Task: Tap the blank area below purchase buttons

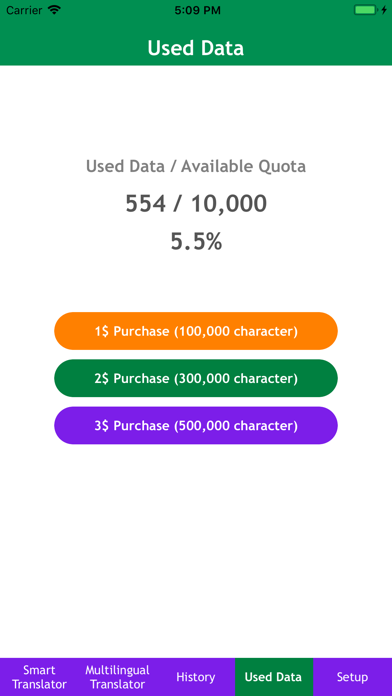Action: tap(196, 550)
